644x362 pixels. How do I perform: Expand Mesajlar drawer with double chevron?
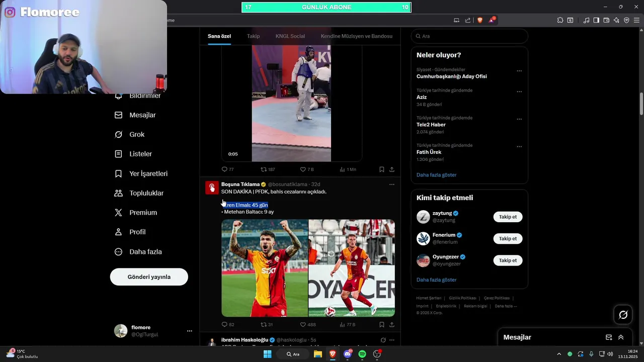[621, 337]
